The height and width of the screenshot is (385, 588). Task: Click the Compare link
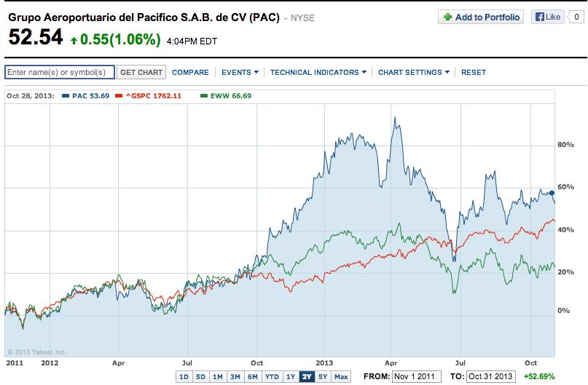190,72
